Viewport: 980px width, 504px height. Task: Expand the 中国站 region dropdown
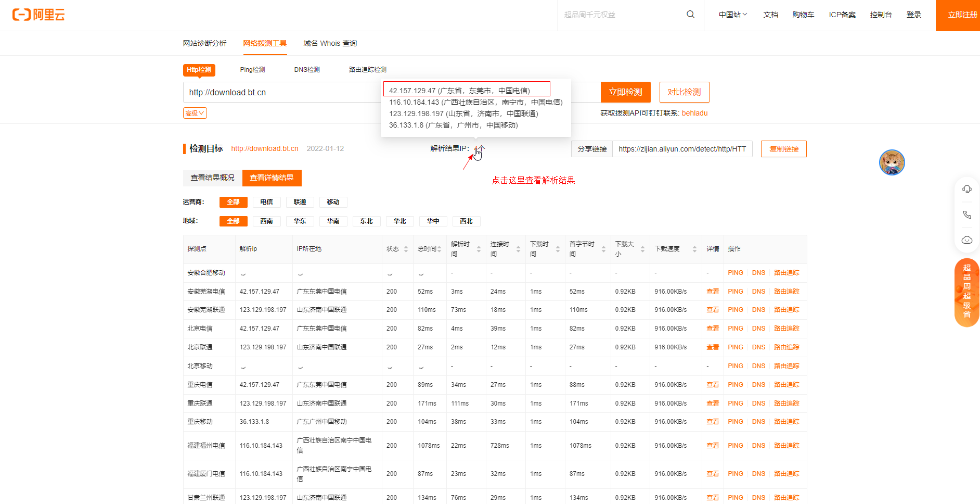pyautogui.click(x=733, y=15)
